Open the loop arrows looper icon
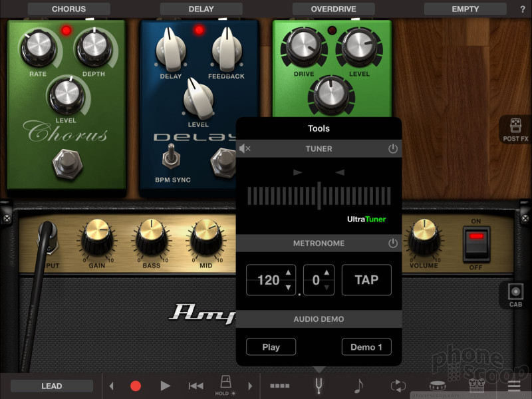Image resolution: width=532 pixels, height=399 pixels. [x=398, y=386]
